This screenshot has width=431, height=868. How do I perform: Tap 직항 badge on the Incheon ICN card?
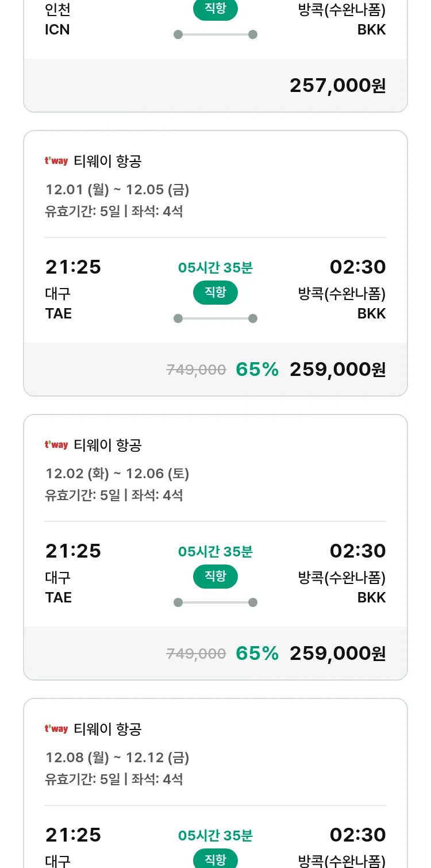click(215, 10)
